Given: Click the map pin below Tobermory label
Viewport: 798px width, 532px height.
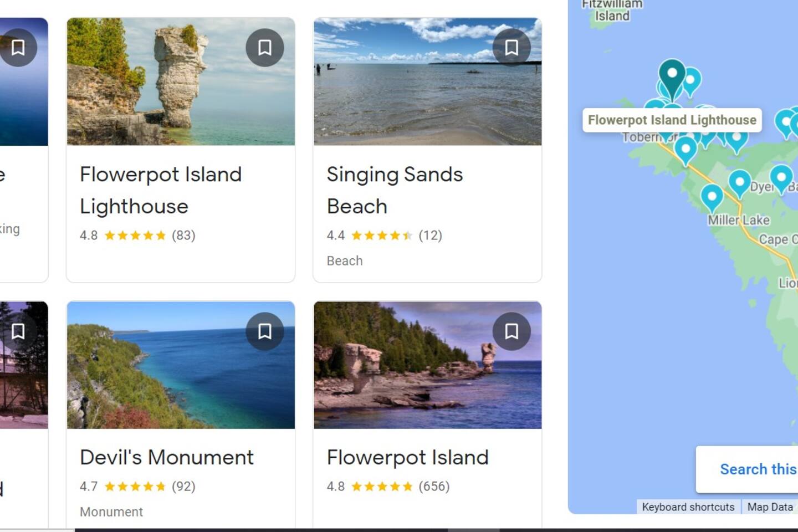Looking at the screenshot, I should [686, 149].
